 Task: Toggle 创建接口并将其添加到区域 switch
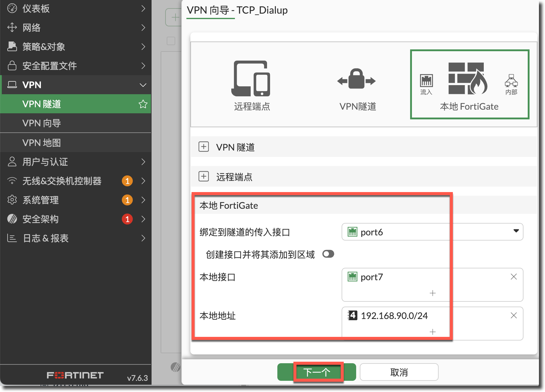[x=328, y=254]
